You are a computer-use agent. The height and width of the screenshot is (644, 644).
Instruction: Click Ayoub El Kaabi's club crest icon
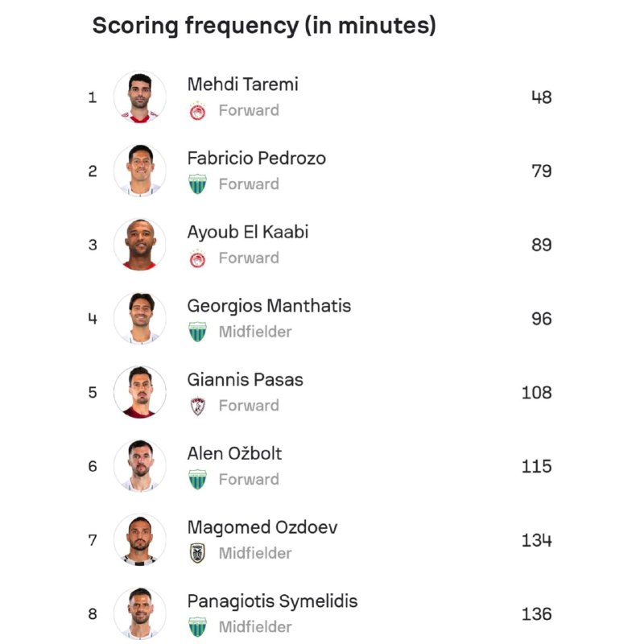(197, 258)
